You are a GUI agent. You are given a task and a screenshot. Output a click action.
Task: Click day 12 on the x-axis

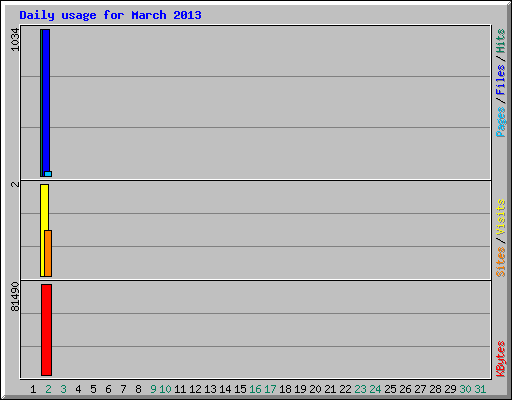tap(195, 389)
